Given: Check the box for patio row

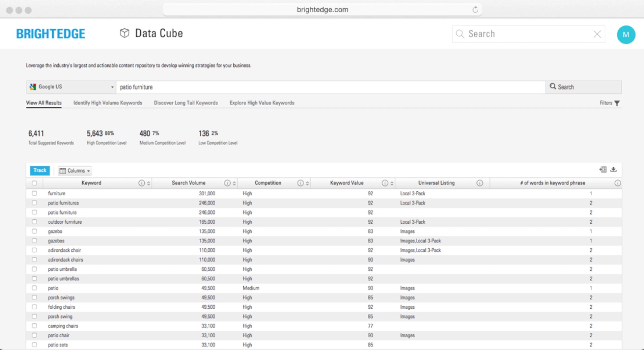Looking at the screenshot, I should pos(34,288).
